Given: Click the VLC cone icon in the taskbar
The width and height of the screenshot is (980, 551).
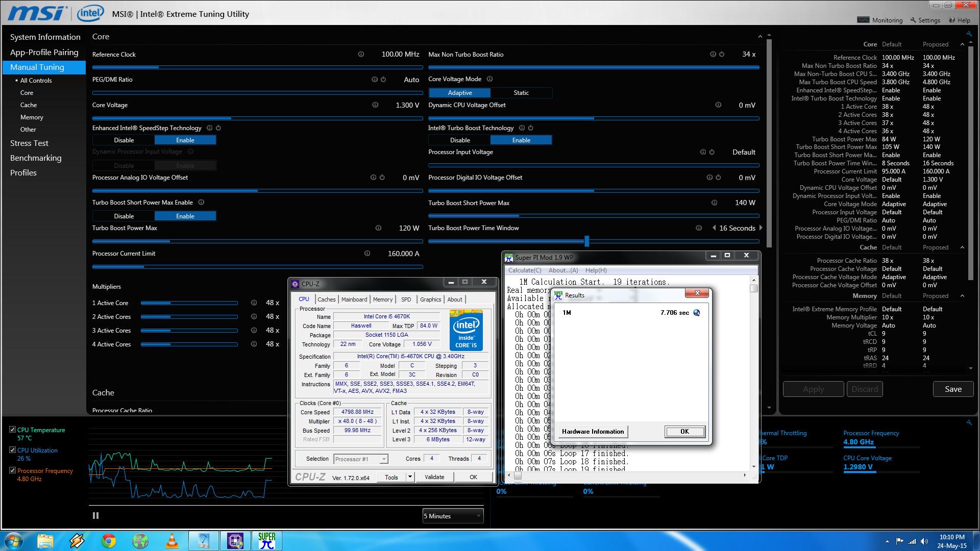Looking at the screenshot, I should coord(172,540).
